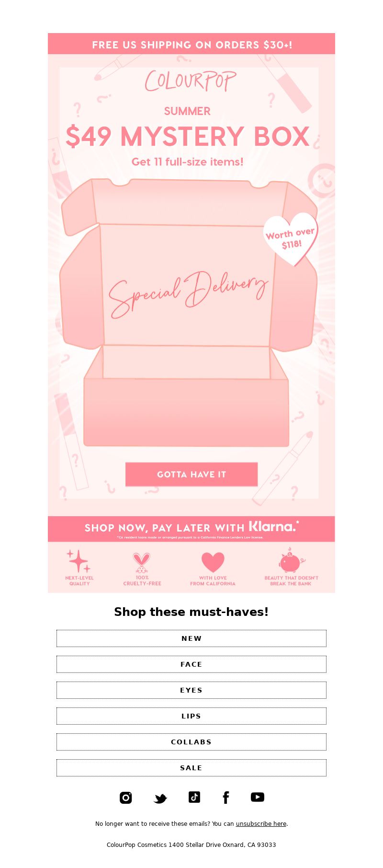The height and width of the screenshot is (868, 383).
Task: Select the NEW category button
Action: [191, 638]
